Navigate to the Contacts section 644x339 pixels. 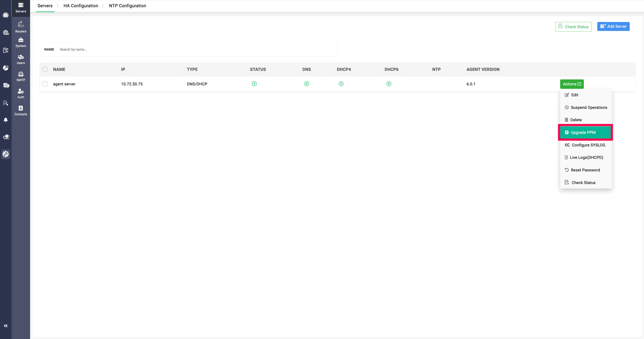point(21,110)
